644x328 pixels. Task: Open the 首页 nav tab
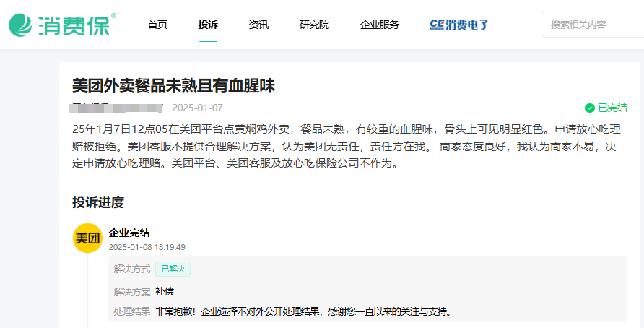coord(157,25)
